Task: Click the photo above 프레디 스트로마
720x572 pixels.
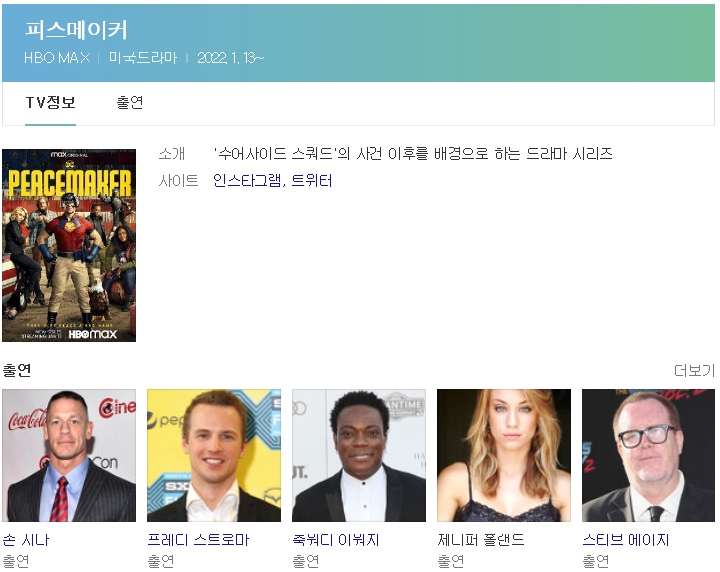Action: (214, 455)
